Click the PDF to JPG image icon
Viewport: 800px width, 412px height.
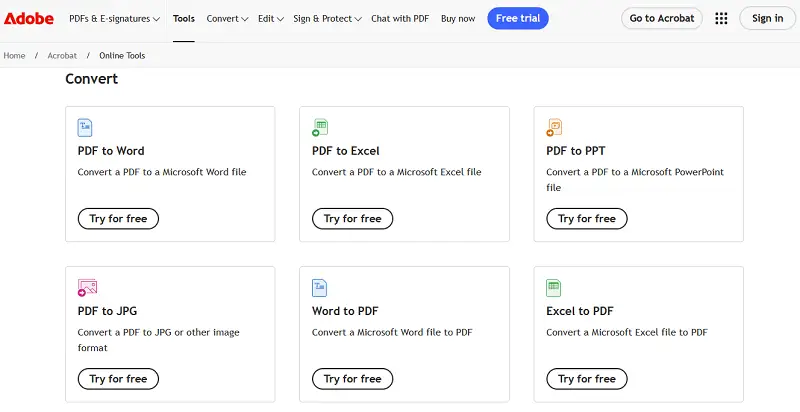click(87, 288)
